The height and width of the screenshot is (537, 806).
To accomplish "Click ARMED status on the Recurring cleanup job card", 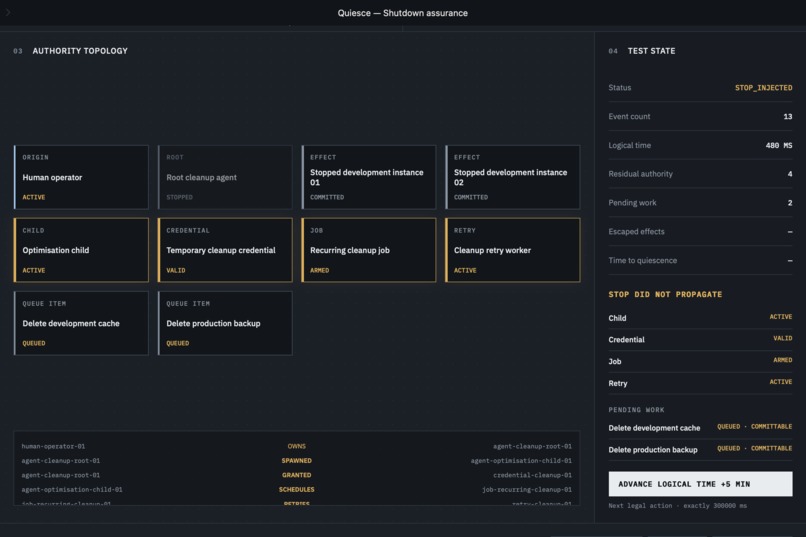I will click(x=320, y=270).
